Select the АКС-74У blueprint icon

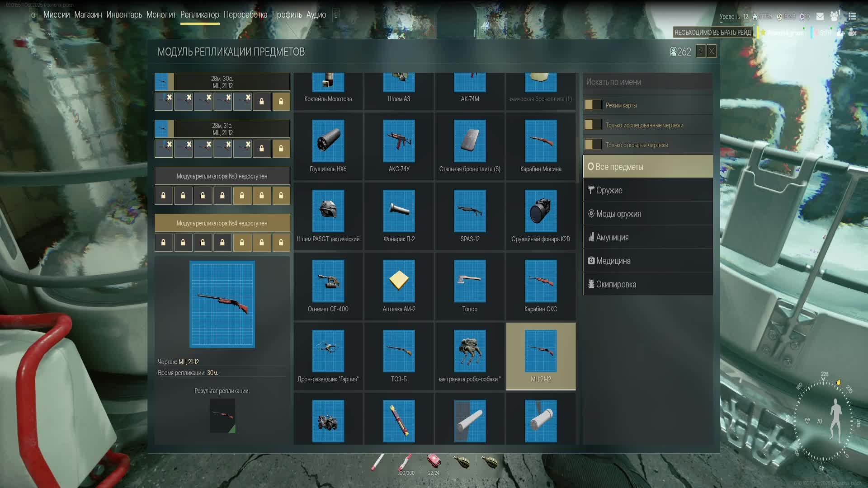click(x=399, y=141)
